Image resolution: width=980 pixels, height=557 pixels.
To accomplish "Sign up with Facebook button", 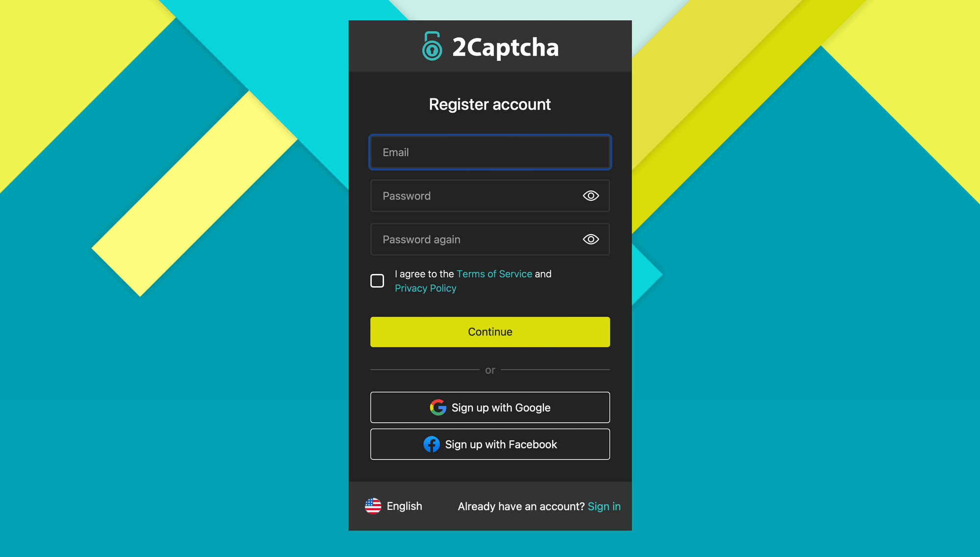I will coord(490,444).
